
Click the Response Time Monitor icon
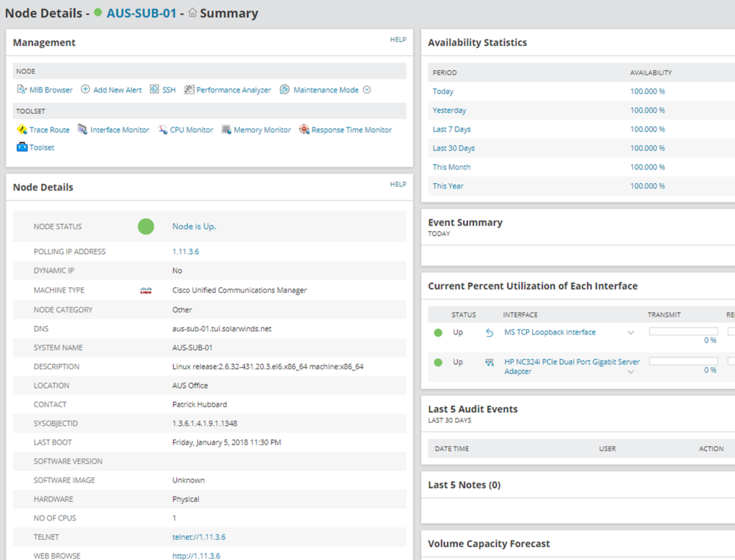pyautogui.click(x=304, y=129)
